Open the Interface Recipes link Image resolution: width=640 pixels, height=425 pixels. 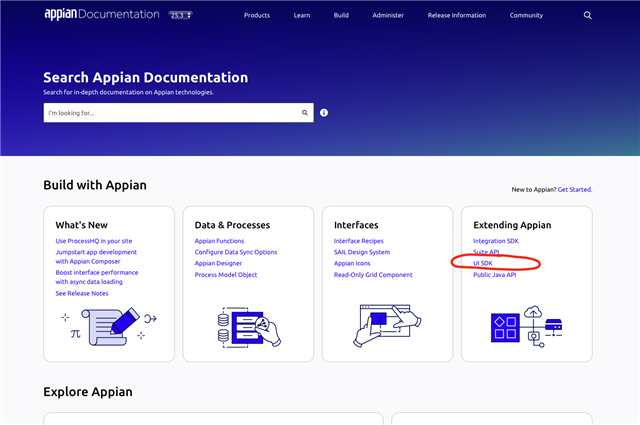pyautogui.click(x=359, y=241)
